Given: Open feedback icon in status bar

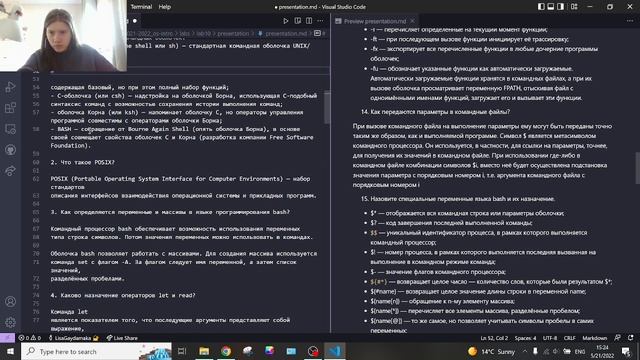Looking at the screenshot, I should tap(618, 338).
